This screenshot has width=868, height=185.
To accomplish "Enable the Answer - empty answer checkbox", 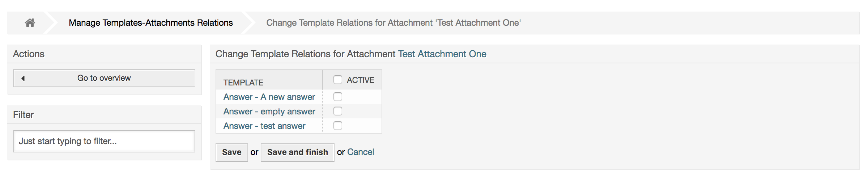I will tap(338, 111).
